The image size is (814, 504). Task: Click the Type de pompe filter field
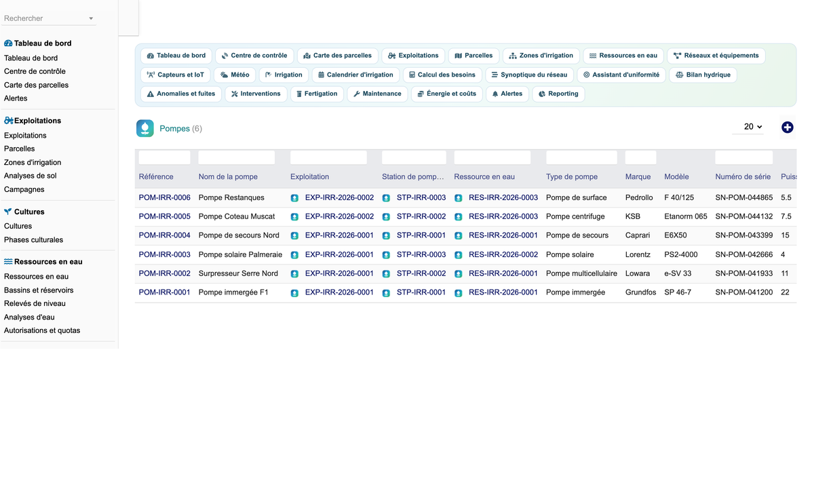(581, 157)
